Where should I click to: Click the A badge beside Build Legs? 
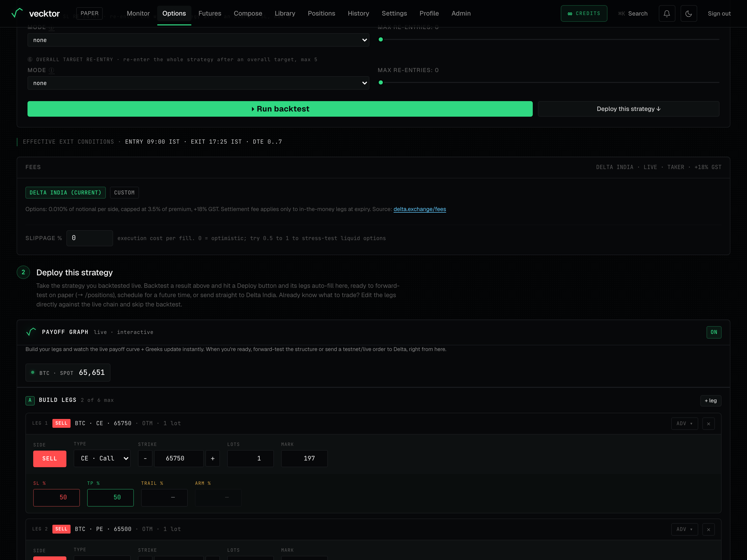pos(30,400)
